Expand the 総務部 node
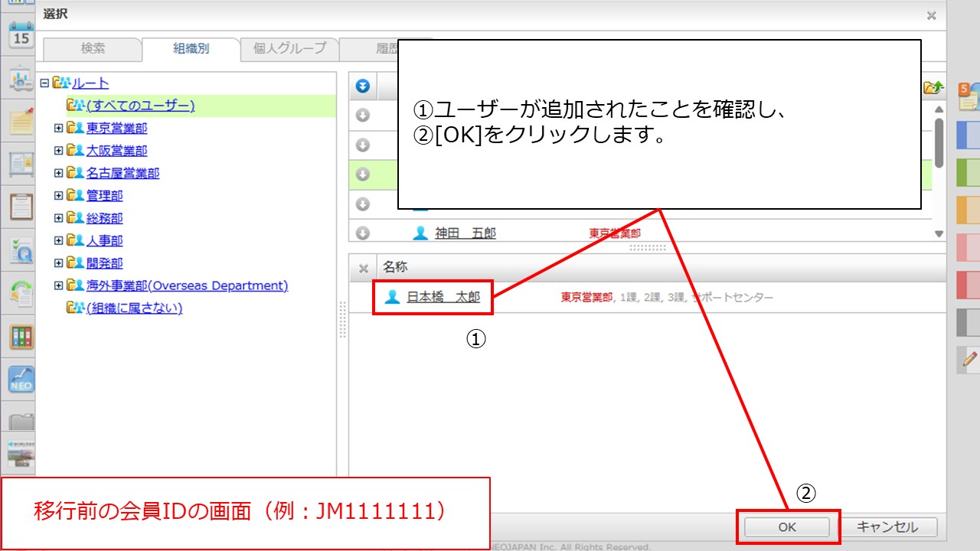 [x=59, y=218]
